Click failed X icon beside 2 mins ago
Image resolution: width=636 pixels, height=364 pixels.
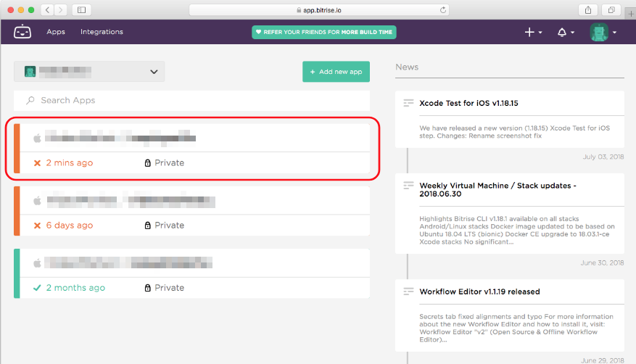coord(37,163)
